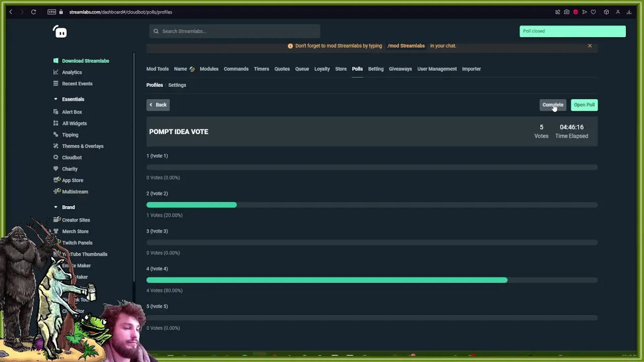Click the vote 4 progress bar
Image resolution: width=644 pixels, height=362 pixels.
point(372,280)
